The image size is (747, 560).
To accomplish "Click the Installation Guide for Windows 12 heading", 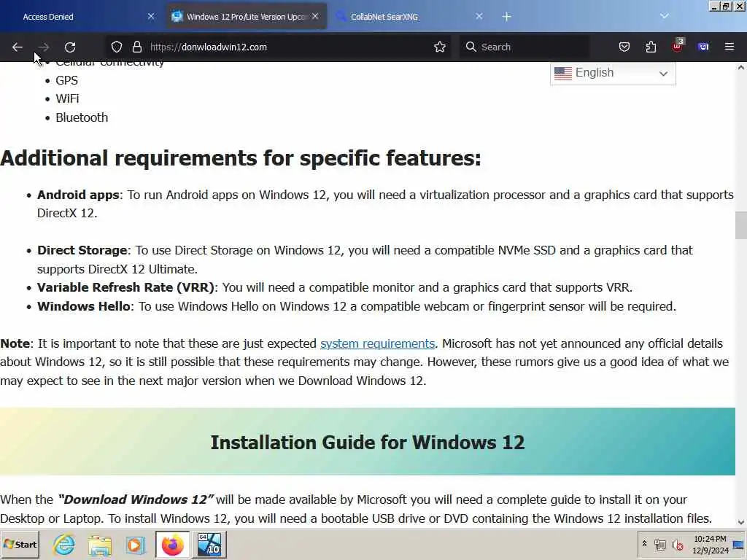I will (x=368, y=443).
